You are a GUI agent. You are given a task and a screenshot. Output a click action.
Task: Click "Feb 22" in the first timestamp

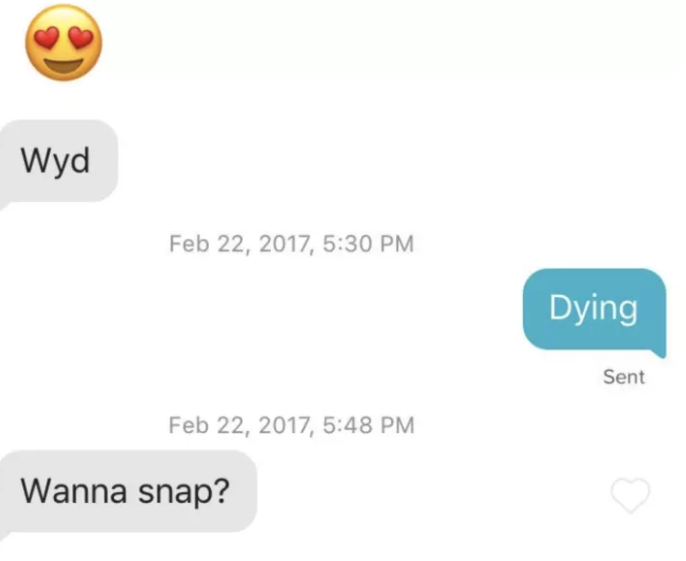210,244
